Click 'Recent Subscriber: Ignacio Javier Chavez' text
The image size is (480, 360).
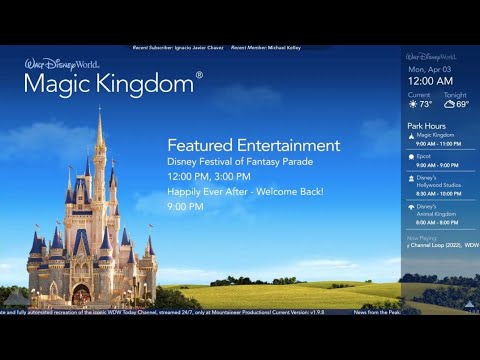coord(178,48)
